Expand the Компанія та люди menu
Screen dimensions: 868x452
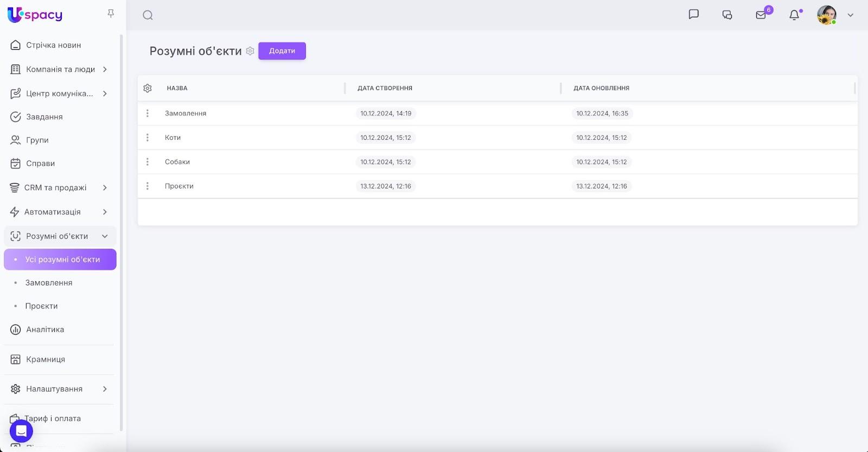[x=105, y=69]
